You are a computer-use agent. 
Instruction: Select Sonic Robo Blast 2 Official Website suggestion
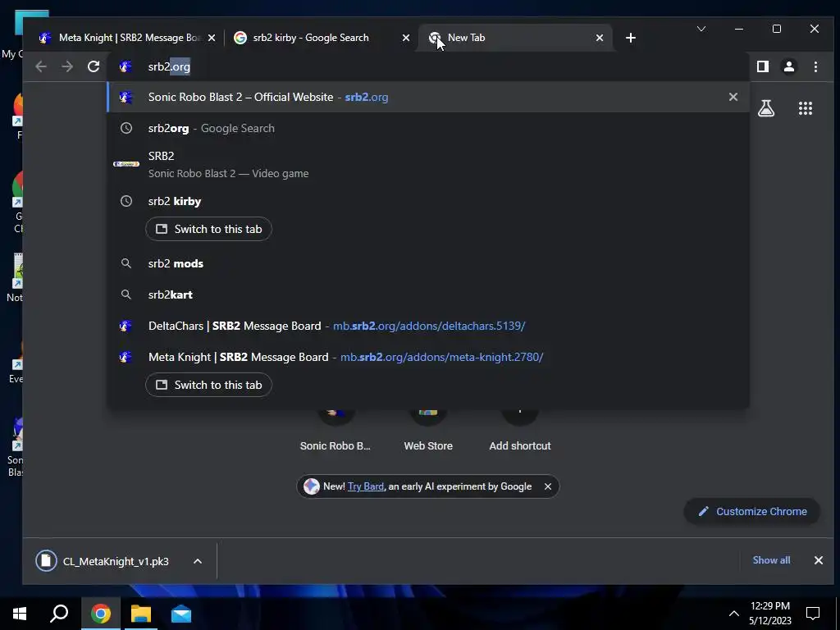[x=428, y=97]
